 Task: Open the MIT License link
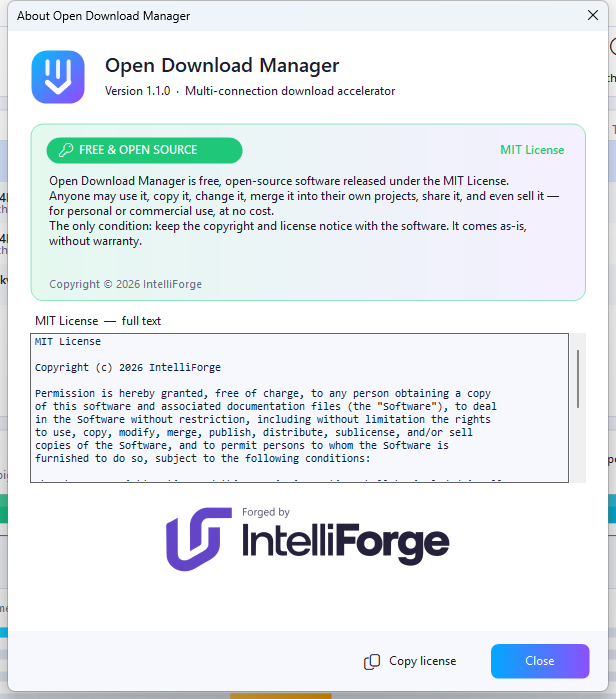pos(532,150)
